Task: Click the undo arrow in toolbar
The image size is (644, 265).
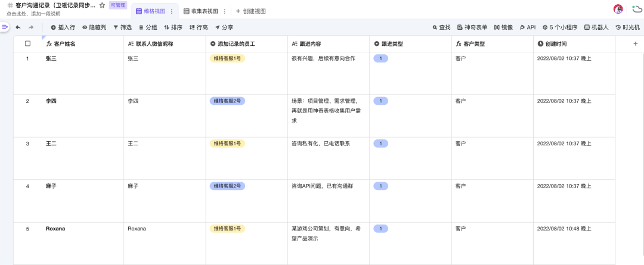Action: (x=18, y=27)
